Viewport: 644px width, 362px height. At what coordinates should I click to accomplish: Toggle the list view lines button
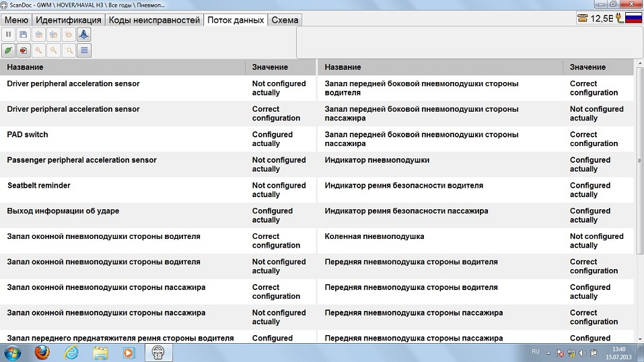pyautogui.click(x=84, y=50)
